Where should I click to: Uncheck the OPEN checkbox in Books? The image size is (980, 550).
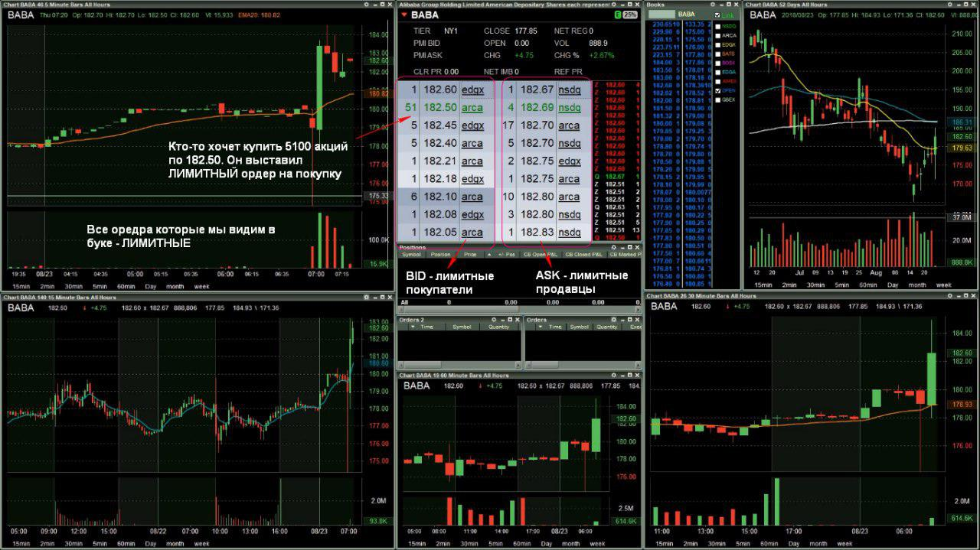(x=717, y=90)
